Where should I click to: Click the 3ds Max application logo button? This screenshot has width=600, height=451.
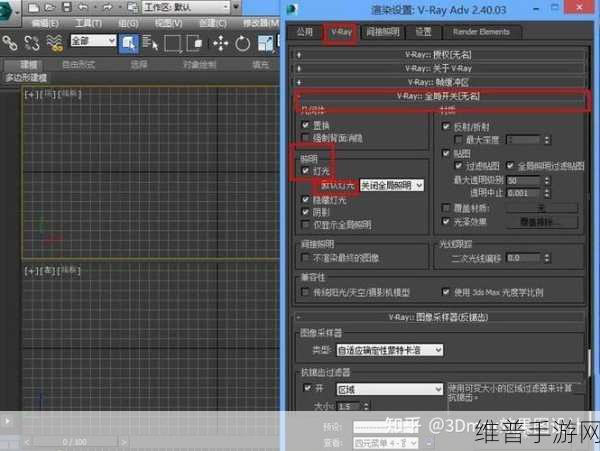[7, 11]
